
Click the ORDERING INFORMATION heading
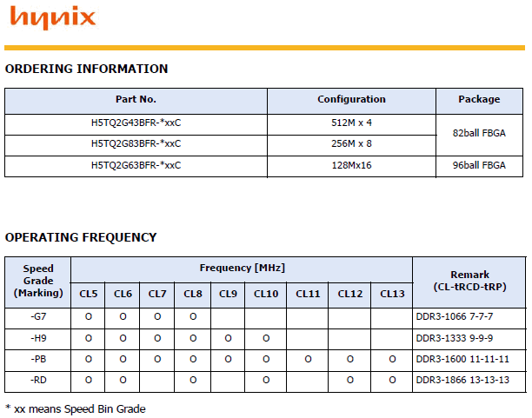pos(86,69)
